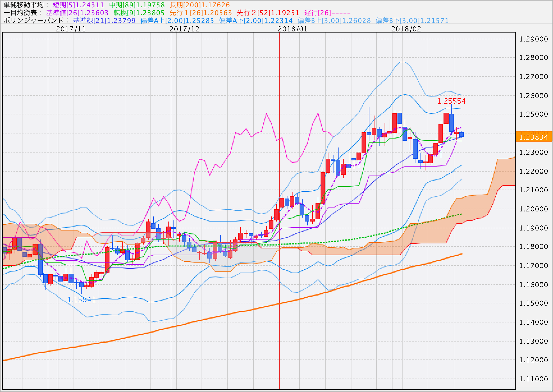Click the 2017/12 date label
The height and width of the screenshot is (392, 553).
[x=184, y=29]
